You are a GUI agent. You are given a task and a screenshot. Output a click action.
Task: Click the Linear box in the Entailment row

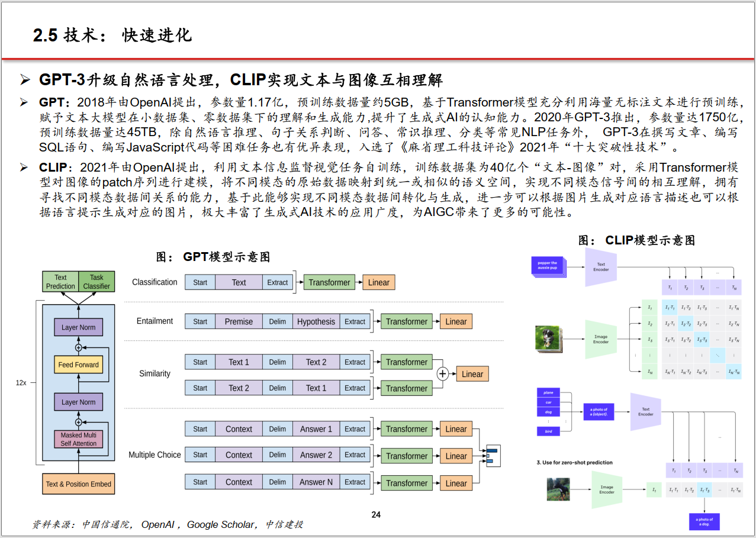click(x=456, y=322)
